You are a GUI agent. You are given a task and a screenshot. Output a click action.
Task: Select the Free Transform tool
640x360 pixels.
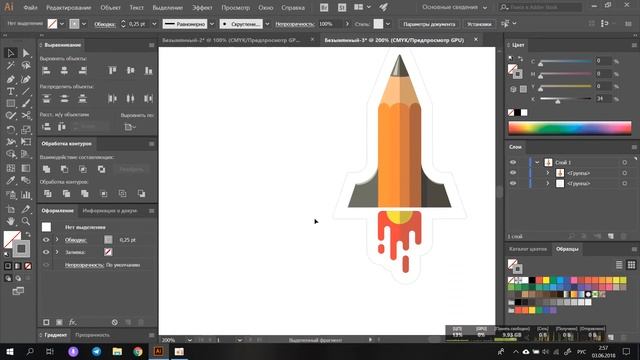26,142
